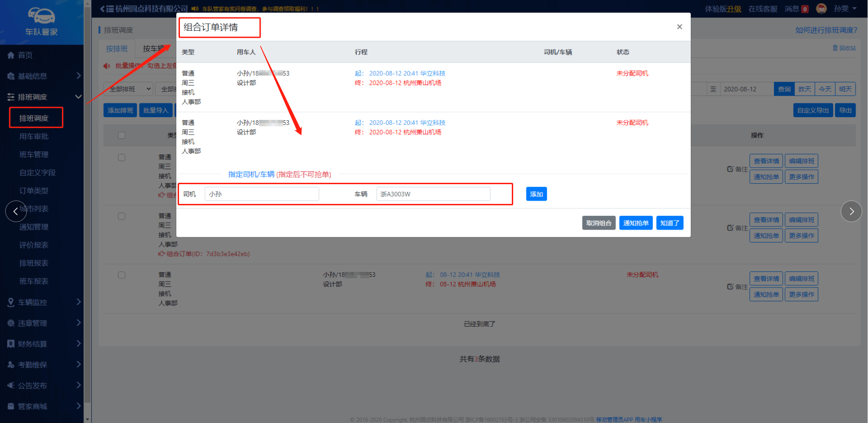Click the 取消组合 button
This screenshot has width=868, height=423.
point(599,223)
